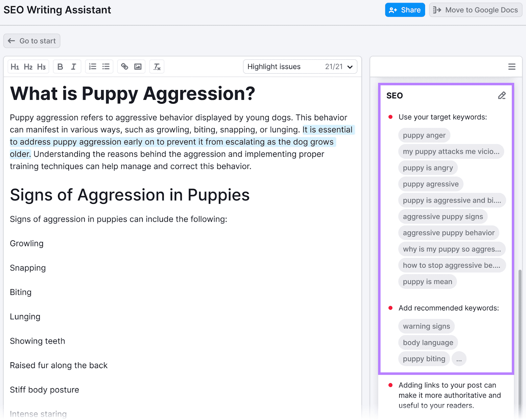
Task: Select the 'puppy biting' keyword pill
Action: pyautogui.click(x=424, y=359)
